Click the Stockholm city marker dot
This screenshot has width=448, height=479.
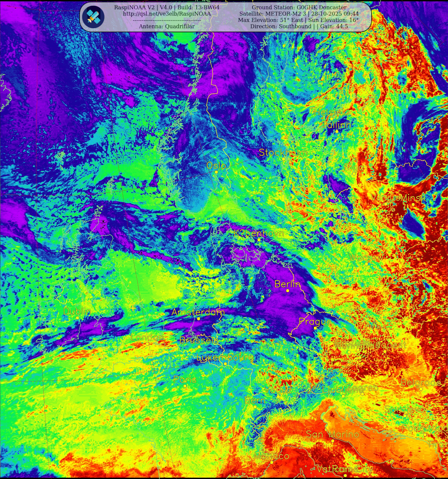(283, 159)
